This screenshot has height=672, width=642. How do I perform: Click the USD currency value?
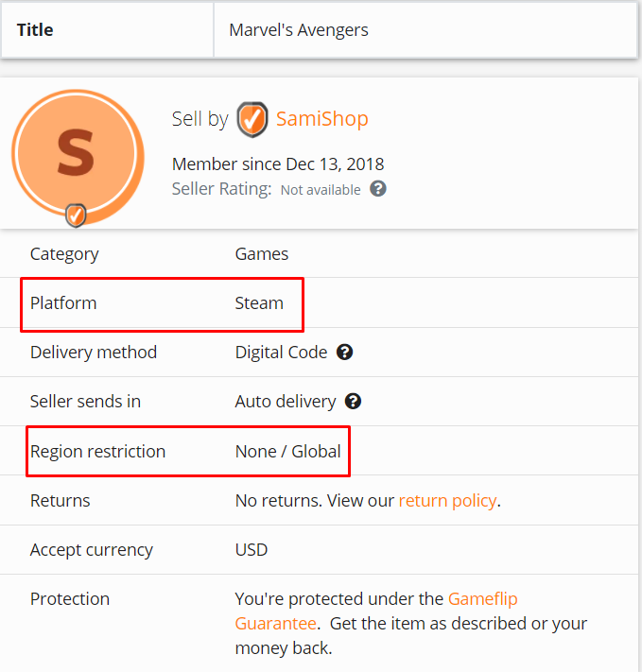(x=252, y=550)
